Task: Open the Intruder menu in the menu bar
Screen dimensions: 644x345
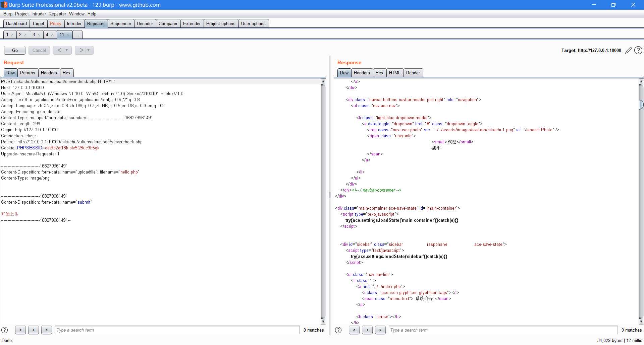Action: [x=39, y=14]
